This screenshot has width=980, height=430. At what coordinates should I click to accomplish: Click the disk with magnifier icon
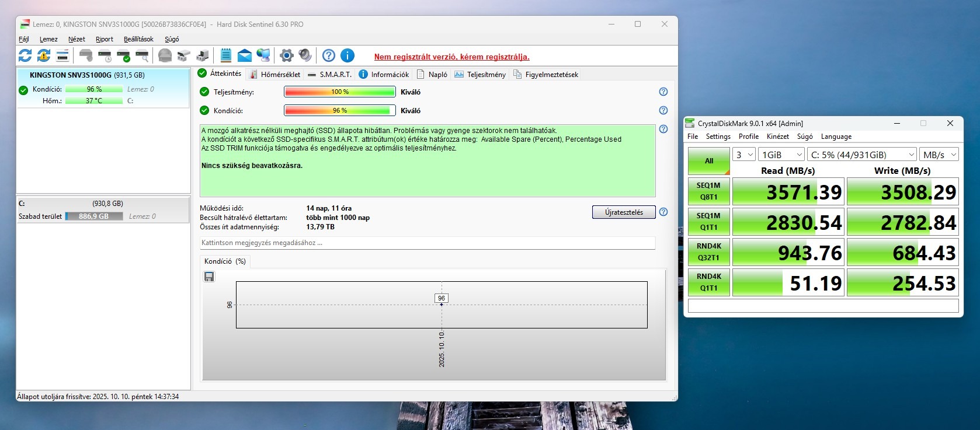point(142,55)
